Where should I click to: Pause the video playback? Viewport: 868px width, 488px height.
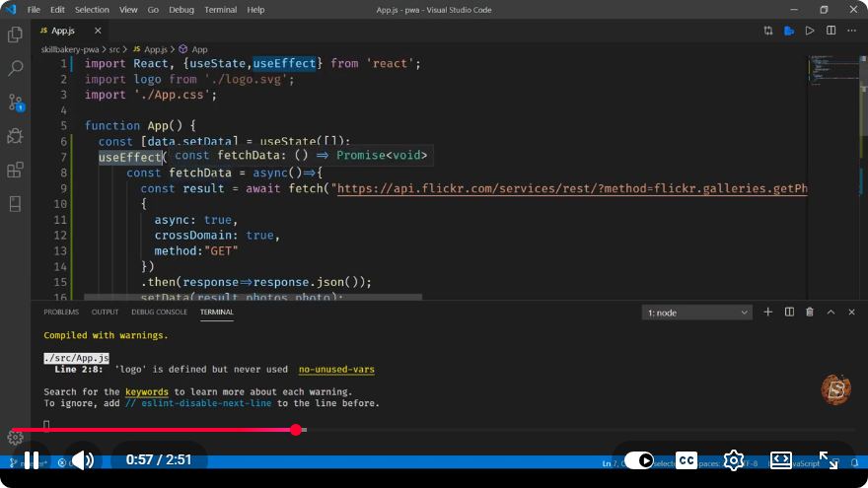[32, 460]
